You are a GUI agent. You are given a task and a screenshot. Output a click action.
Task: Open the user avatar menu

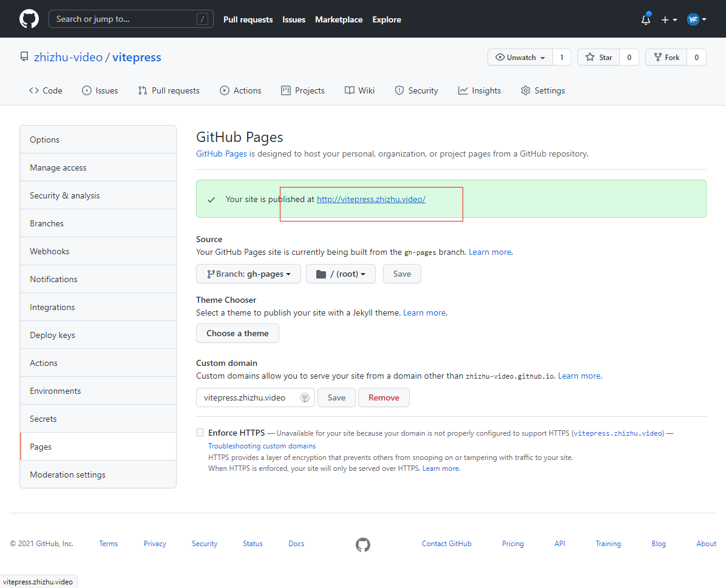pos(697,19)
